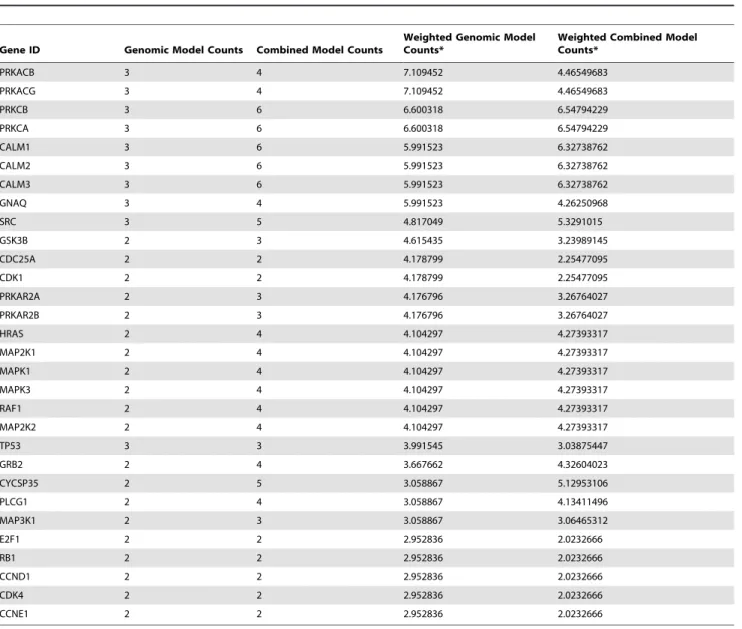The width and height of the screenshot is (742, 629).
Task: Select the RAF1 gene name
Action: pyautogui.click(x=10, y=408)
